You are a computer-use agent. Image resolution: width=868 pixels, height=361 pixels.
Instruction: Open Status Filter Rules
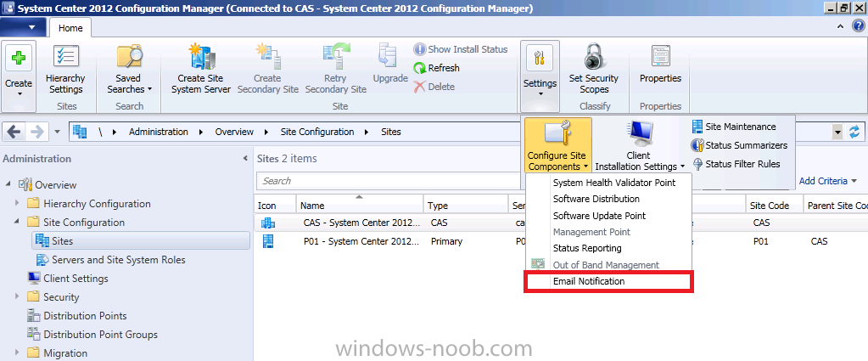[x=736, y=164]
